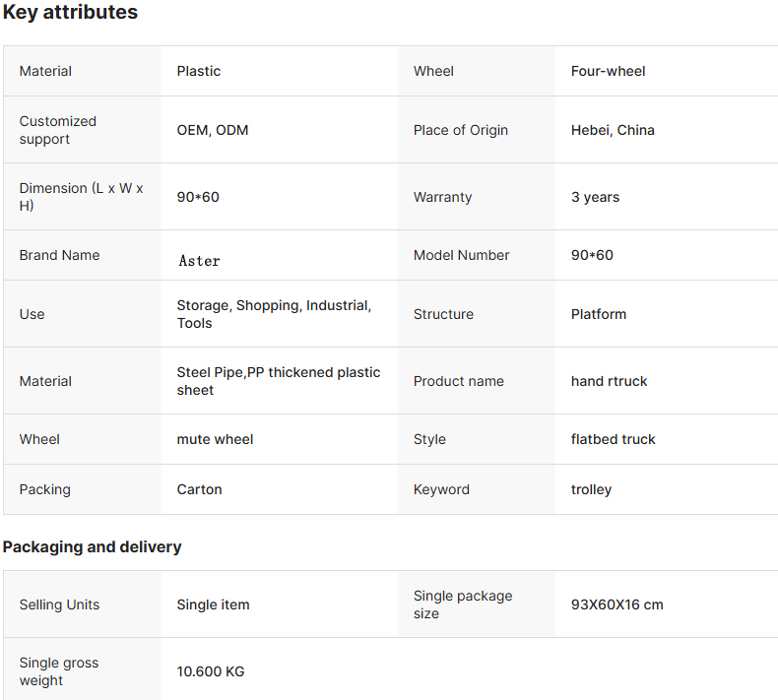Select the Platform structure value

point(599,314)
